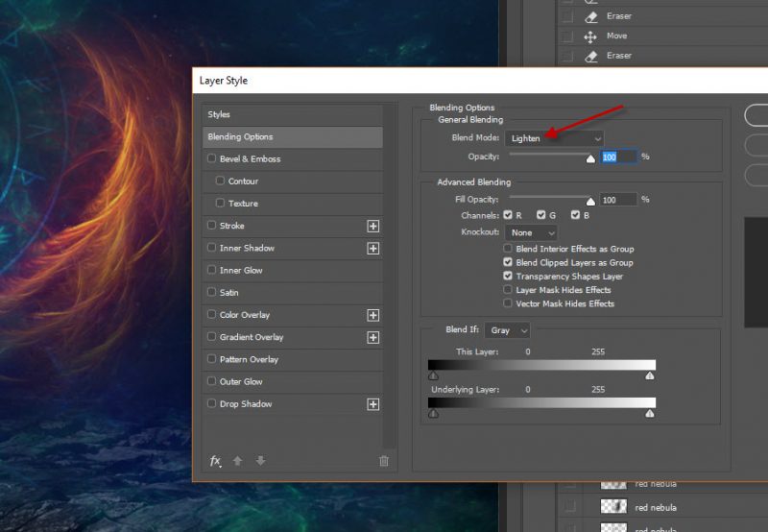Viewport: 768px width, 532px height.
Task: Disable the R channel checkbox
Action: tap(508, 215)
